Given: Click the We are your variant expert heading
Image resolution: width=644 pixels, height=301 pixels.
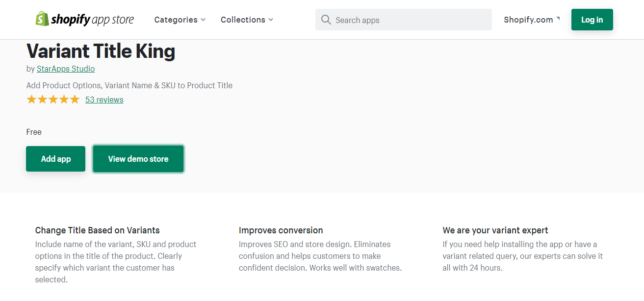Looking at the screenshot, I should point(495,230).
